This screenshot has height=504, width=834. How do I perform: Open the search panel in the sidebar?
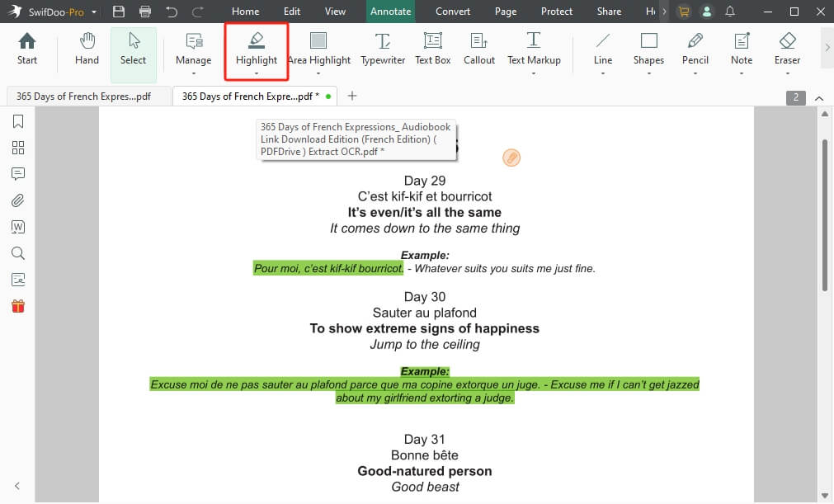[17, 253]
